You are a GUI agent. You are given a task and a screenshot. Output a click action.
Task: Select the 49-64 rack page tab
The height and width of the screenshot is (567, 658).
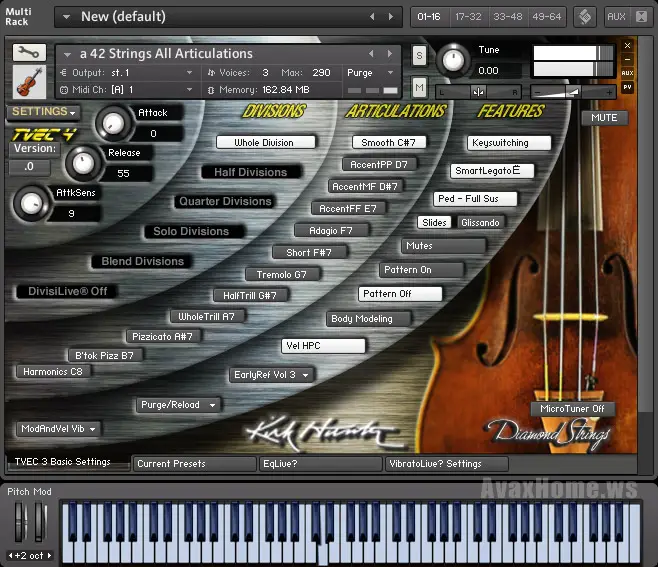tap(546, 17)
